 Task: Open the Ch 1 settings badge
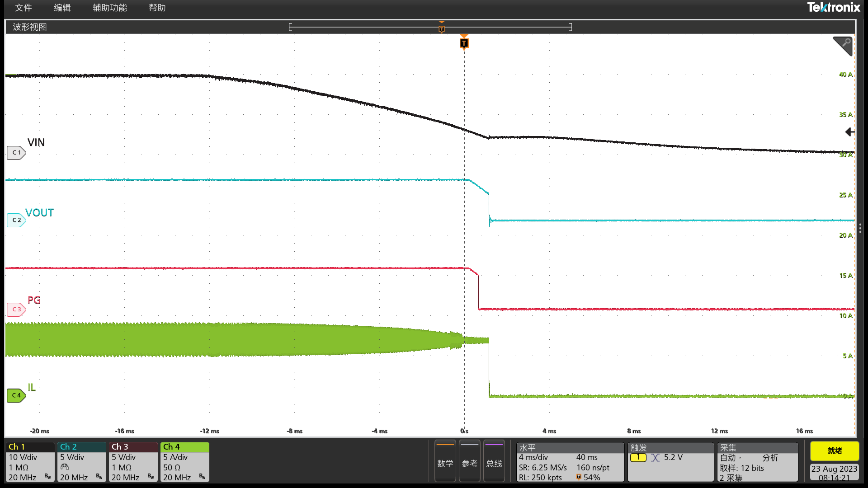pos(30,462)
